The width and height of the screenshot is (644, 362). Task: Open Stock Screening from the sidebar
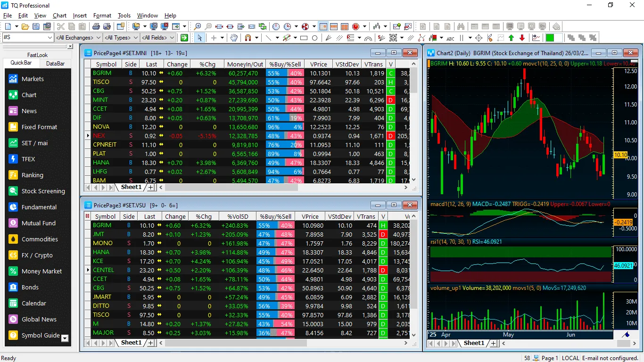coord(43,191)
